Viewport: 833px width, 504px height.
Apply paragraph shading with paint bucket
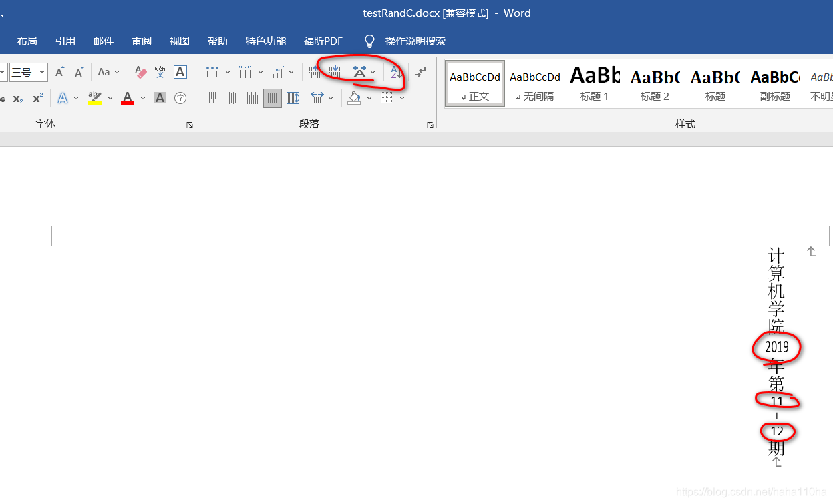[355, 98]
